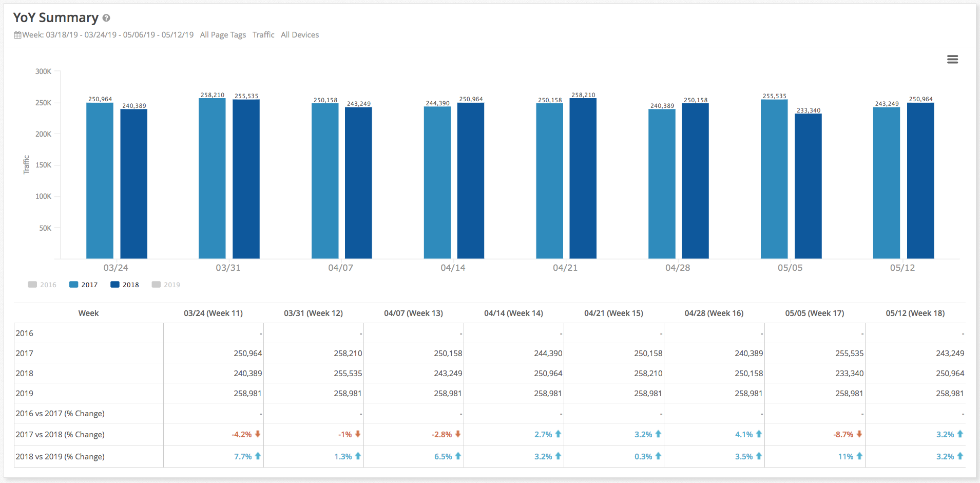This screenshot has width=980, height=483.
Task: Open the All Devices filter
Action: point(300,35)
